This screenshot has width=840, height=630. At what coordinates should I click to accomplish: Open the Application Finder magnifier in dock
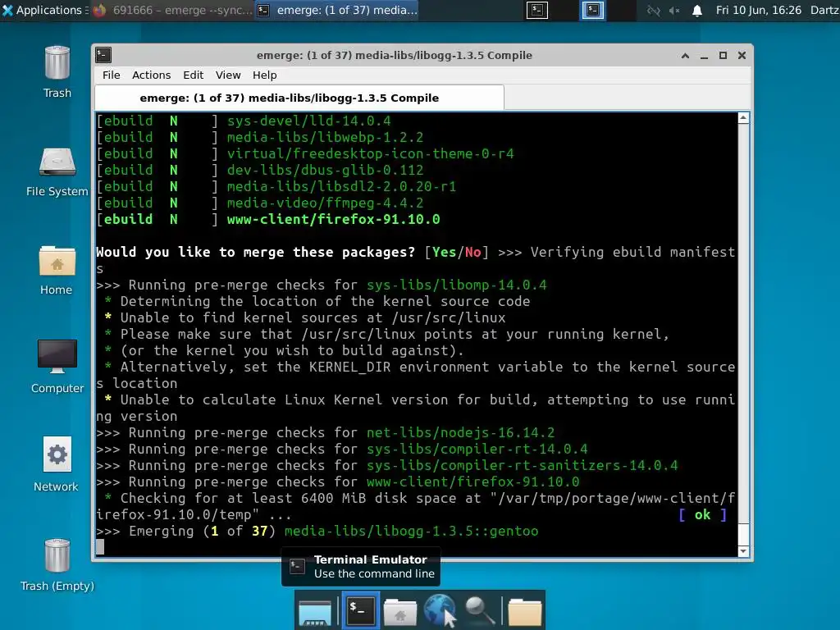(x=480, y=610)
